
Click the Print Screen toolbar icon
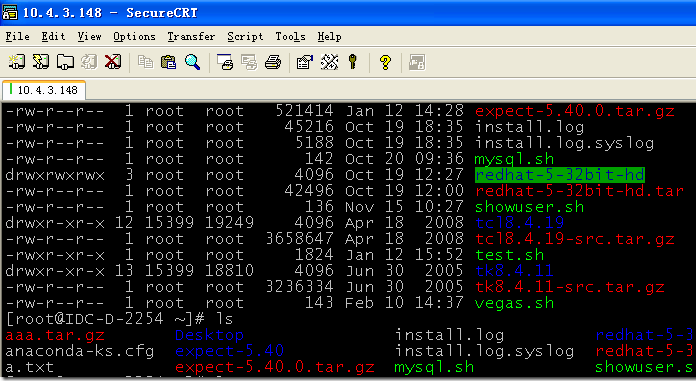[x=225, y=61]
